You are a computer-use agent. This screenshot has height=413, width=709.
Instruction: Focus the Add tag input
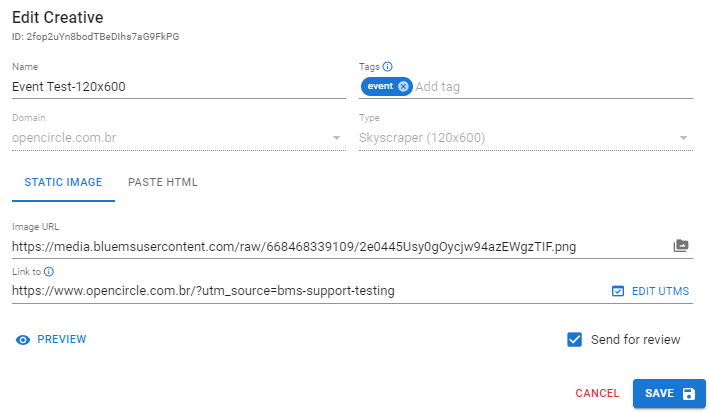(550, 87)
